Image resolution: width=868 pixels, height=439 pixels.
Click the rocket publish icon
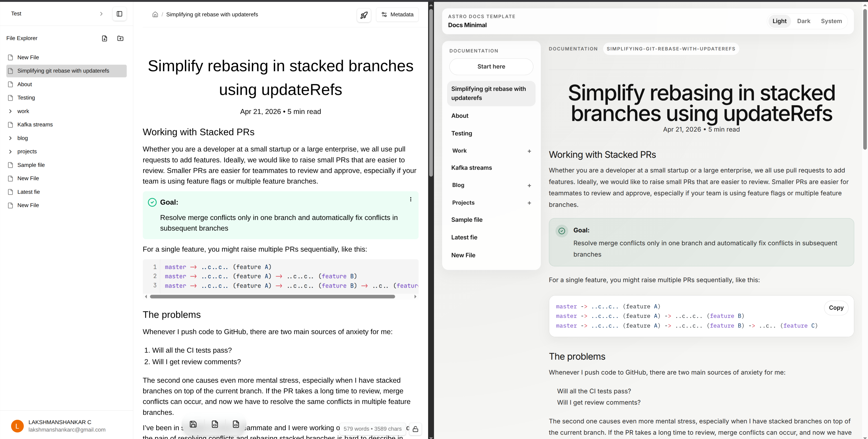click(364, 15)
